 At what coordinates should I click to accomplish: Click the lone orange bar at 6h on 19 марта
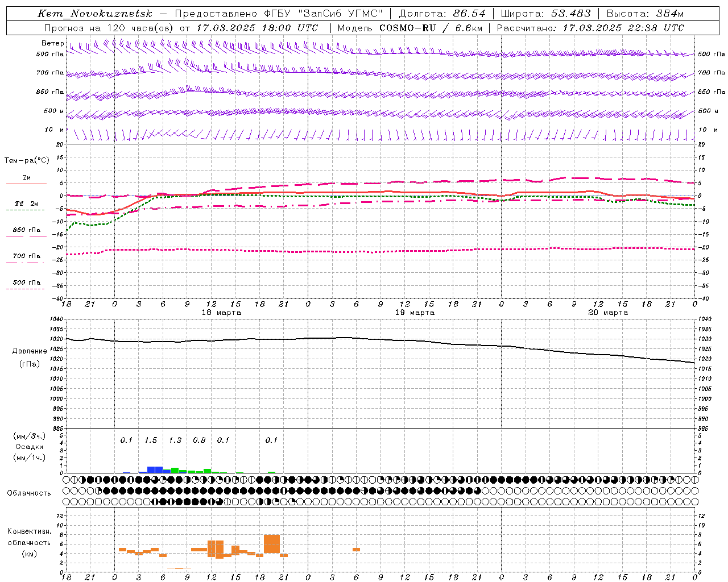[x=356, y=549]
